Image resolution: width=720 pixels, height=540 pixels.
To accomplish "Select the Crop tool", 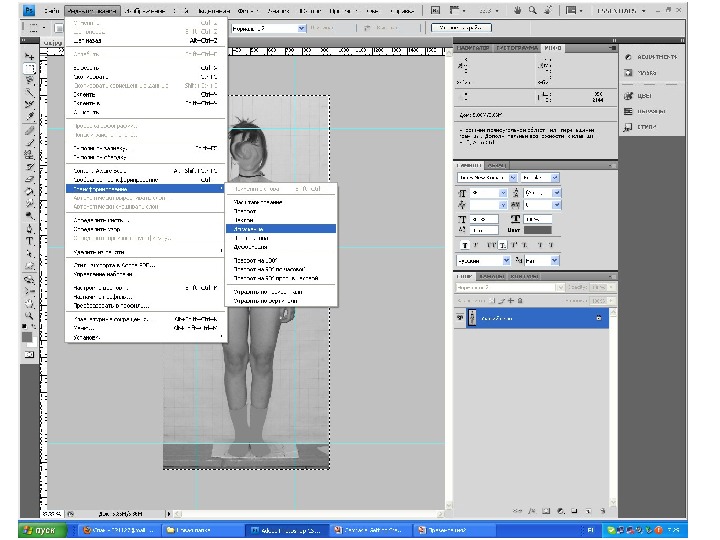I will pyautogui.click(x=29, y=105).
